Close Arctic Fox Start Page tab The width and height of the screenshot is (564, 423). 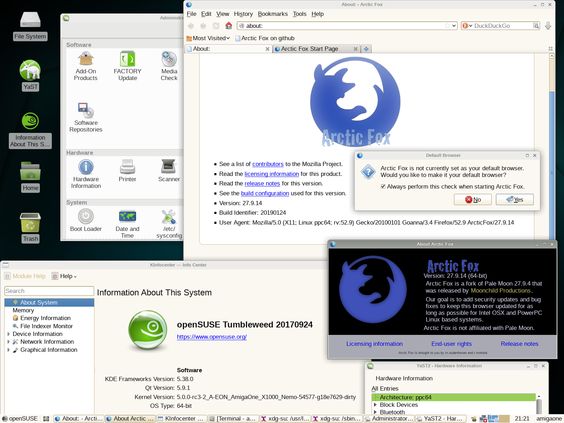click(355, 49)
